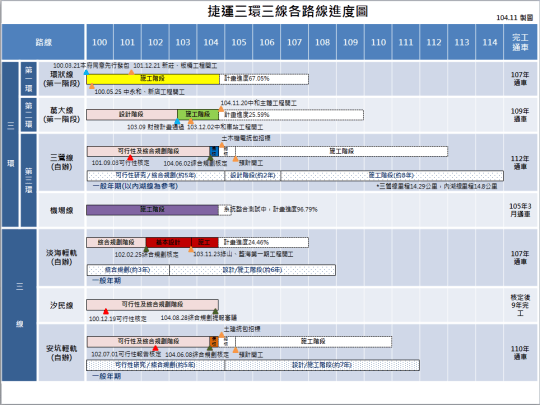Screen dimensions: 540x405
Task: Click the 路線 header cell
Action: (43, 42)
